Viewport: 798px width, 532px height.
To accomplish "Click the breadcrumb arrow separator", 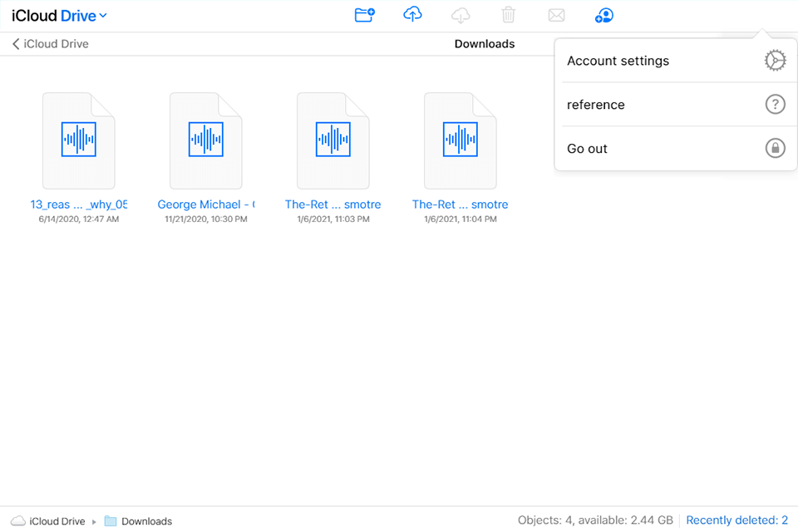I will [94, 521].
